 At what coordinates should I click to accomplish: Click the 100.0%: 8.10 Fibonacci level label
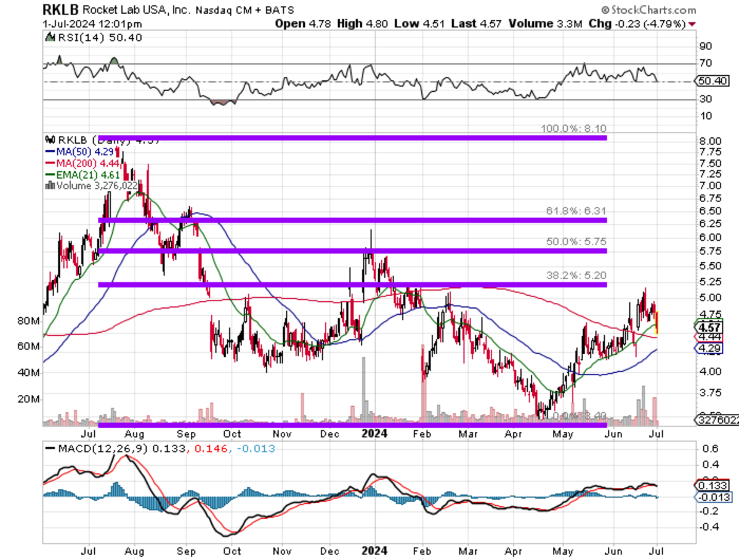pyautogui.click(x=574, y=129)
